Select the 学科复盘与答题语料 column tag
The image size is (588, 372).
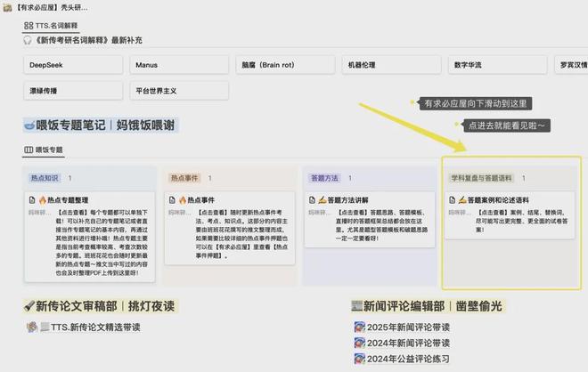click(x=481, y=178)
